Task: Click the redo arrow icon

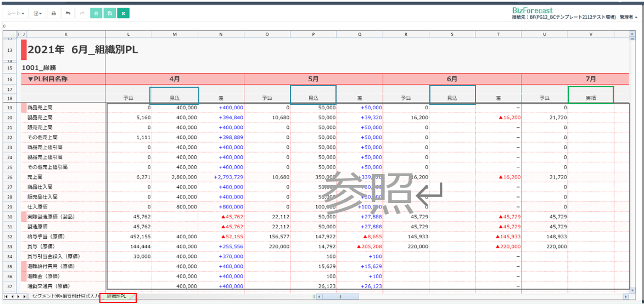Action: point(82,13)
